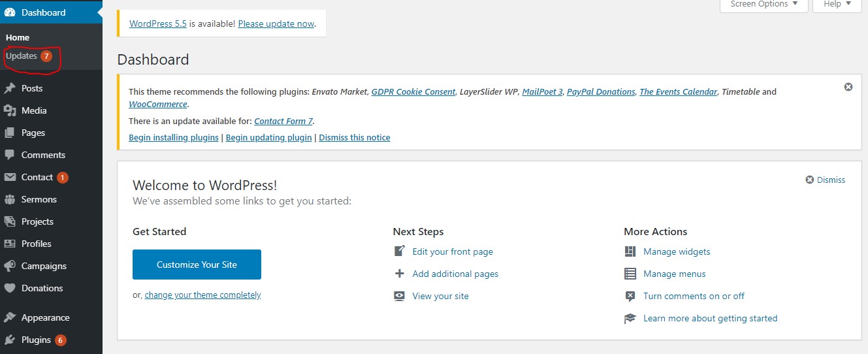
Task: Click Begin installing plugins link
Action: pyautogui.click(x=174, y=138)
